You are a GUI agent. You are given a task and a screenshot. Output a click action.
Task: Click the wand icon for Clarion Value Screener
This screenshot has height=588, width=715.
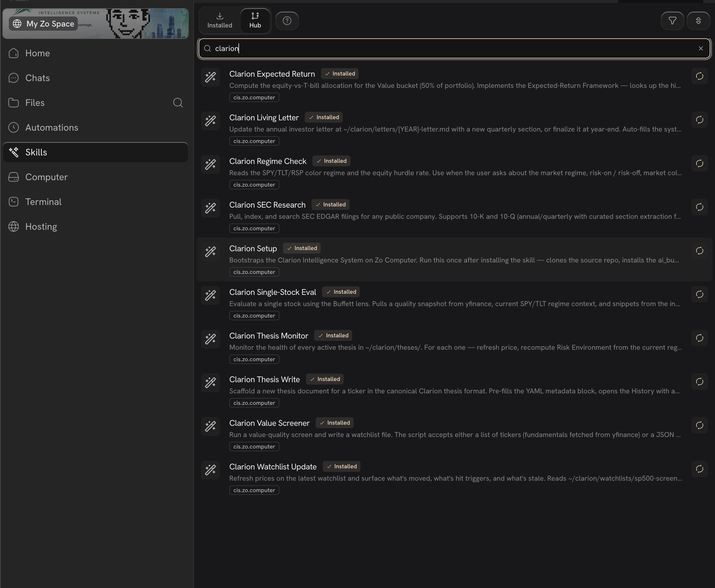pos(210,426)
